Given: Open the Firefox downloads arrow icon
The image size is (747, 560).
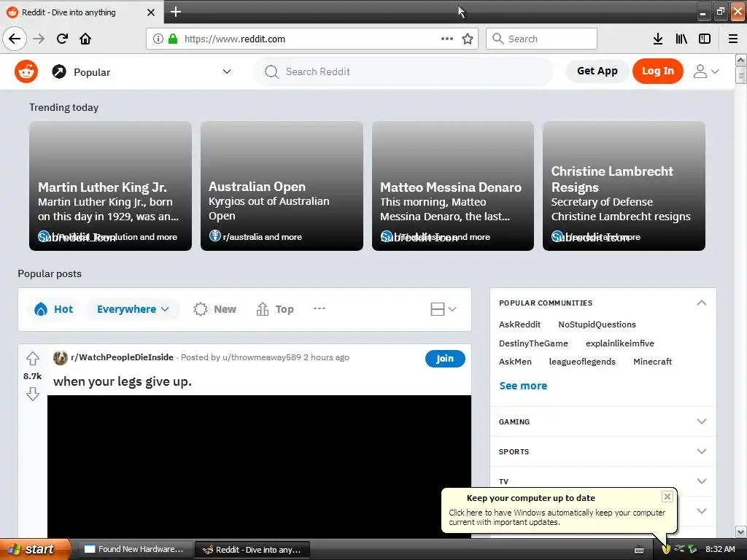Looking at the screenshot, I should coord(658,39).
